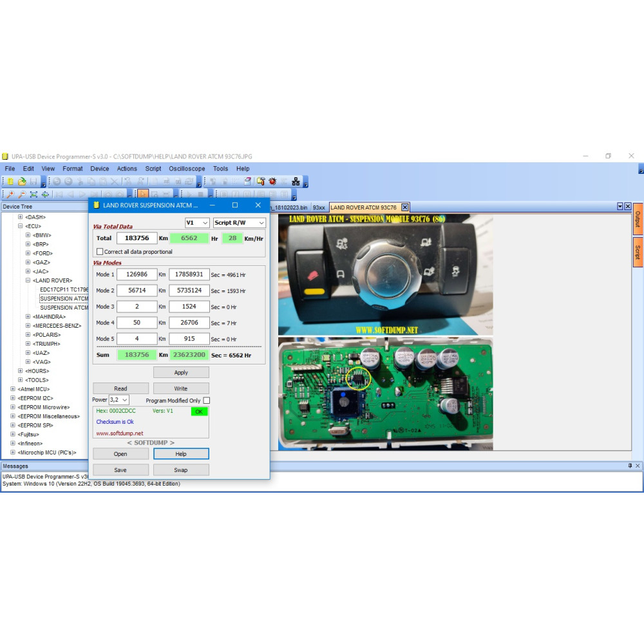
Task: Click the LAND ROVER SUSPENSION dialog title icon
Action: [96, 205]
